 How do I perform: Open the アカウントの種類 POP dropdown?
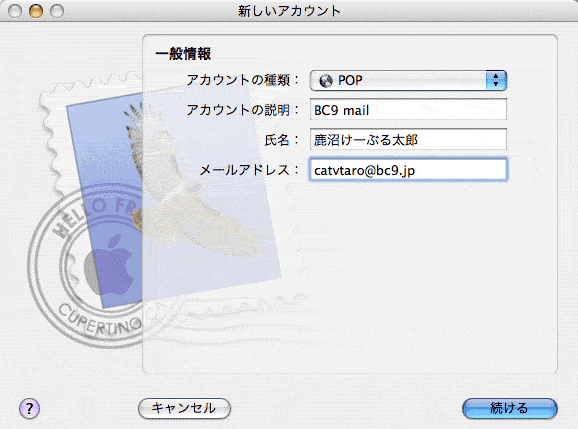click(x=408, y=80)
